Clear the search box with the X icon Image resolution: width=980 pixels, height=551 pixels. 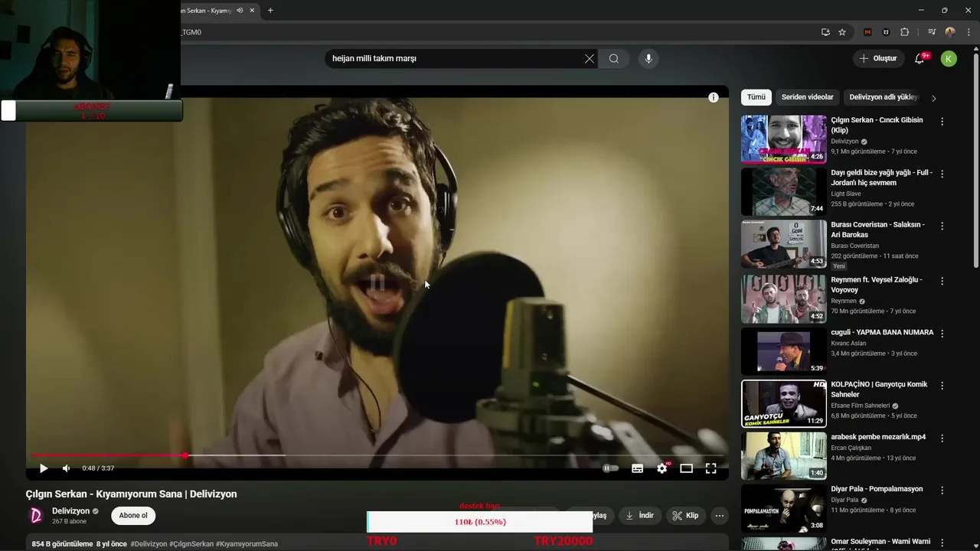click(x=590, y=58)
